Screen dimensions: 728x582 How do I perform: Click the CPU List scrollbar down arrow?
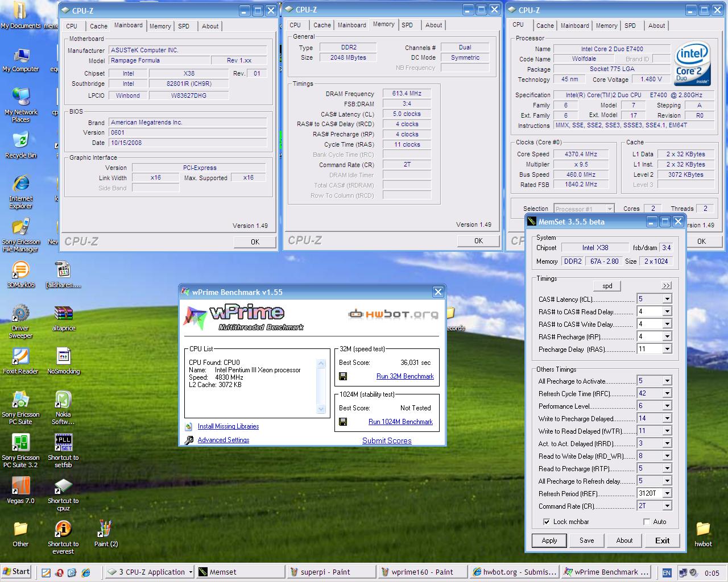tap(321, 409)
